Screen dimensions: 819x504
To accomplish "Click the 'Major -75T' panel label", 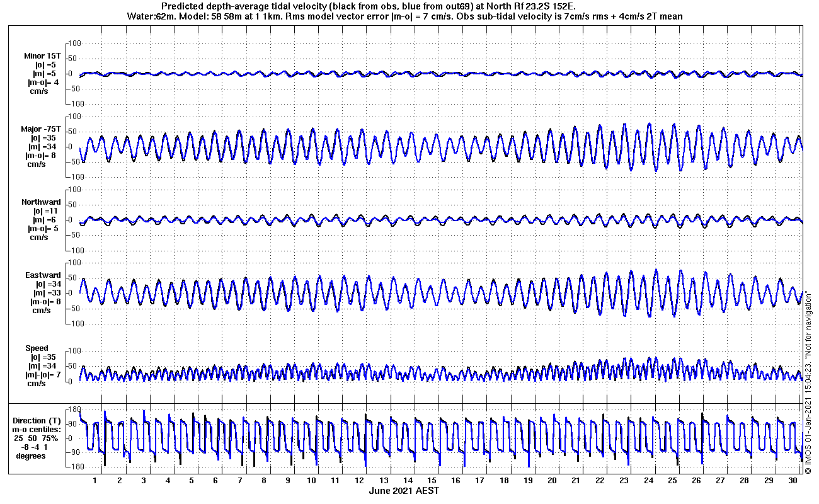I will 41,129.
